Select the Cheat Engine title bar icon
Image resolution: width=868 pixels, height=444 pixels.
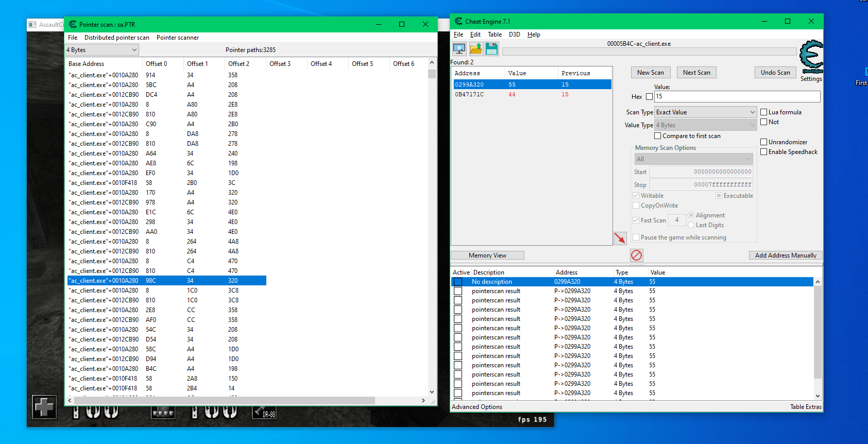coord(458,21)
